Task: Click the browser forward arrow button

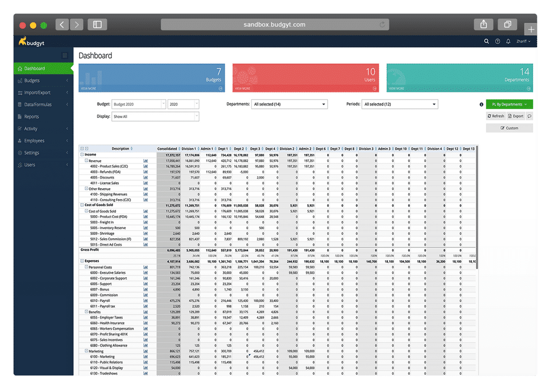Action: 76,25
